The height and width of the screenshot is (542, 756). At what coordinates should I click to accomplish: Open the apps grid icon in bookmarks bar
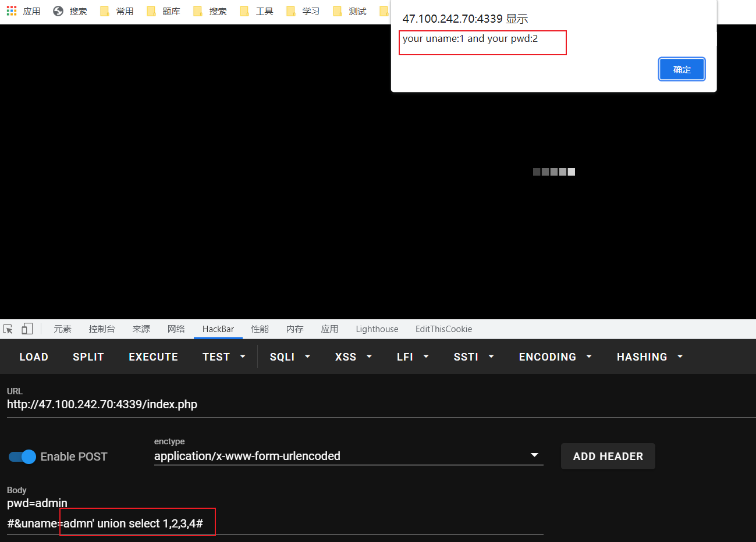coord(12,11)
